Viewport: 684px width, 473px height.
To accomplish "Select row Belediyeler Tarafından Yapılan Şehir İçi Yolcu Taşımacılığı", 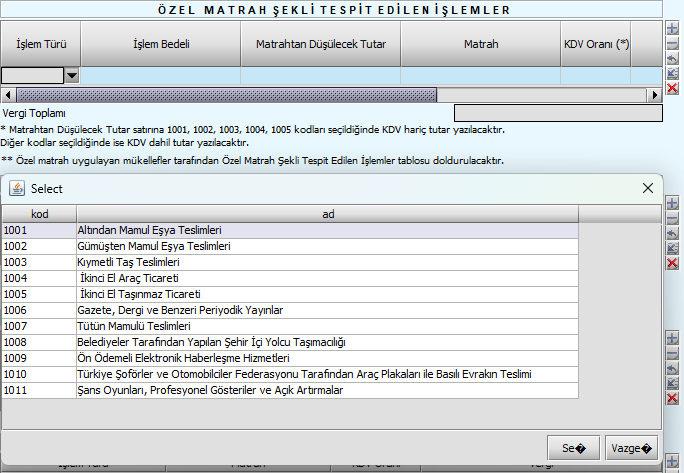I will [290, 342].
